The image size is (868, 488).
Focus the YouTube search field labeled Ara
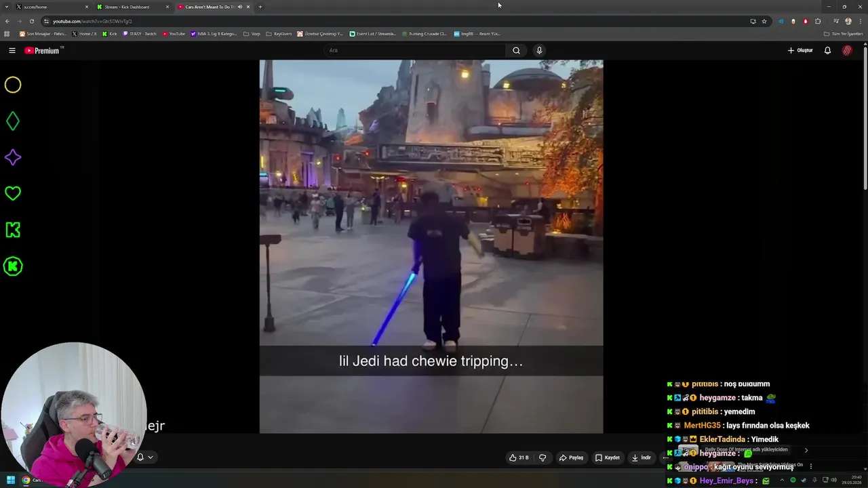pos(415,50)
